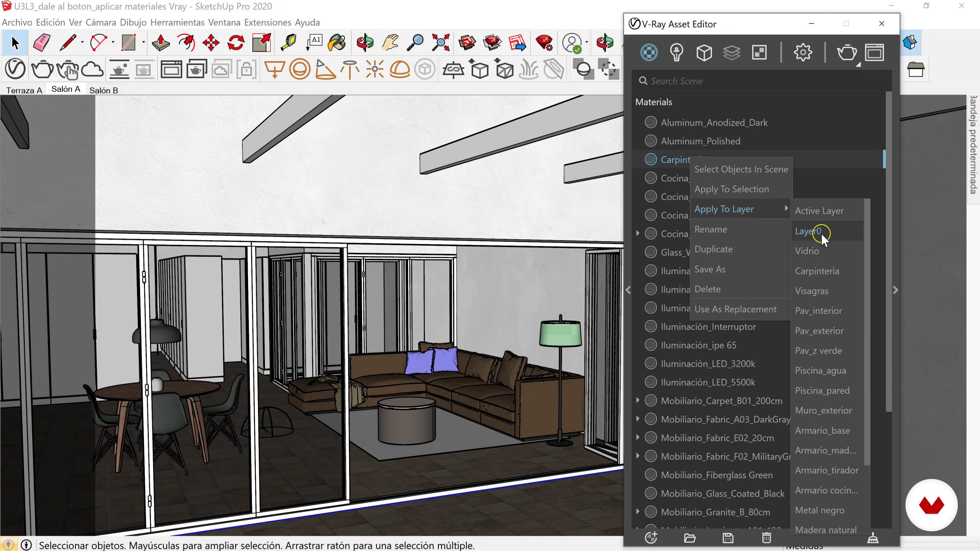
Task: Expand the right panel arrow of Asset Editor
Action: tap(895, 290)
